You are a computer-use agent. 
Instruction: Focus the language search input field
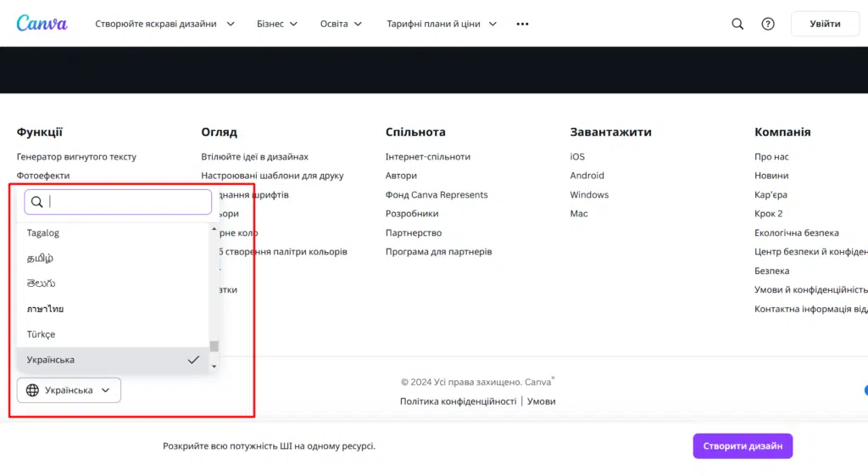(127, 202)
